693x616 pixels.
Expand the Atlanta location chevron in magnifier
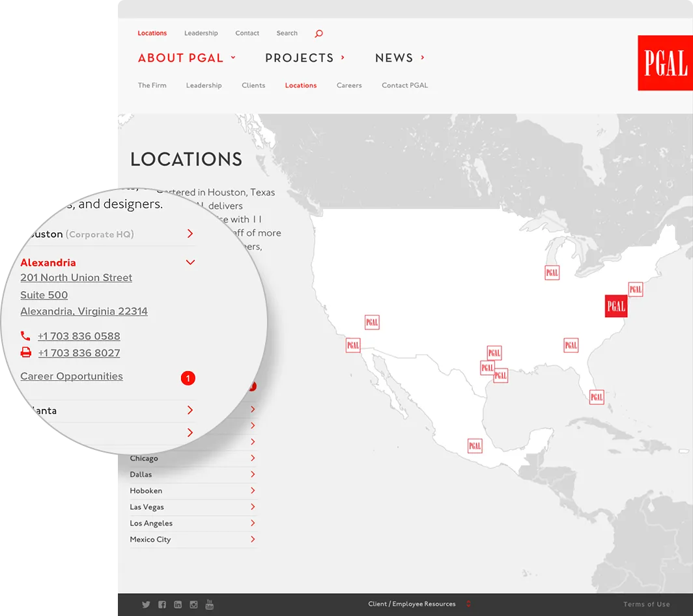190,410
